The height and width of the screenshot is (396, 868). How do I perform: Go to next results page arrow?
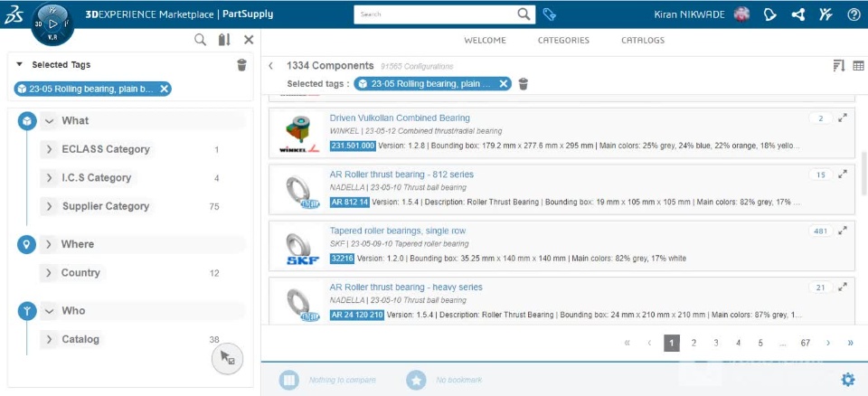coord(828,343)
